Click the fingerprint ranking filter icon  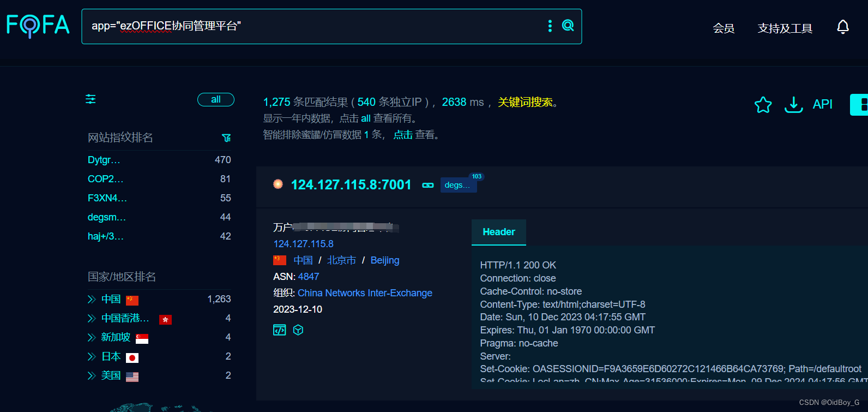[x=226, y=138]
